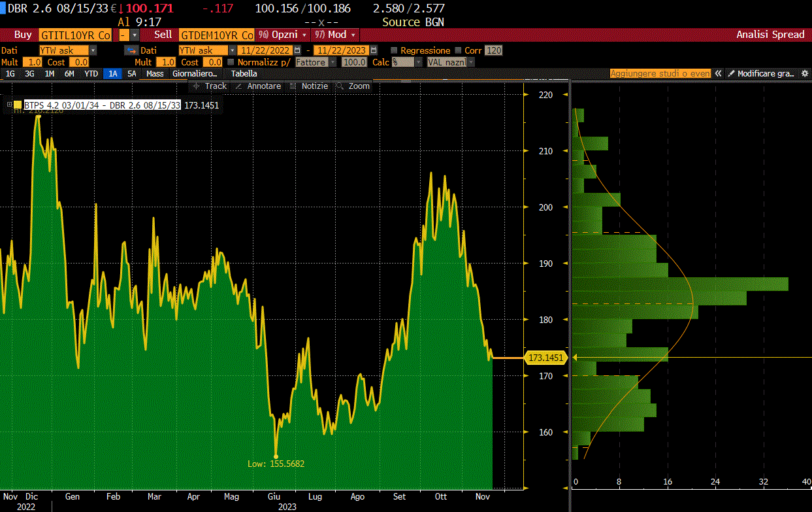Open the 96) Opzni dropdown menu
The width and height of the screenshot is (812, 512).
click(x=282, y=35)
